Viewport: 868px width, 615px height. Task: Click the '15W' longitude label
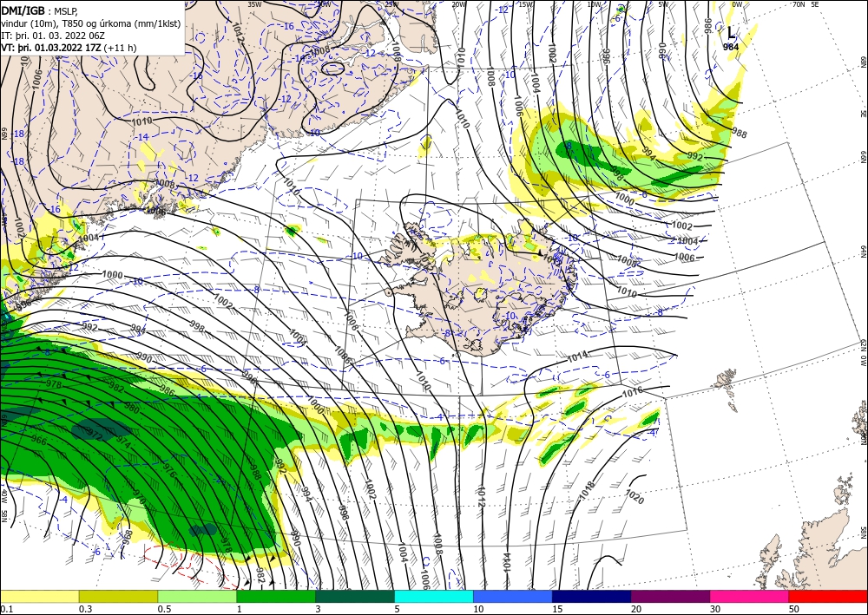coord(526,4)
